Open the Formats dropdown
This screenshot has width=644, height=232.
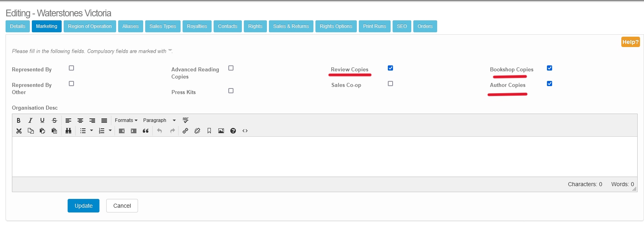click(x=126, y=120)
